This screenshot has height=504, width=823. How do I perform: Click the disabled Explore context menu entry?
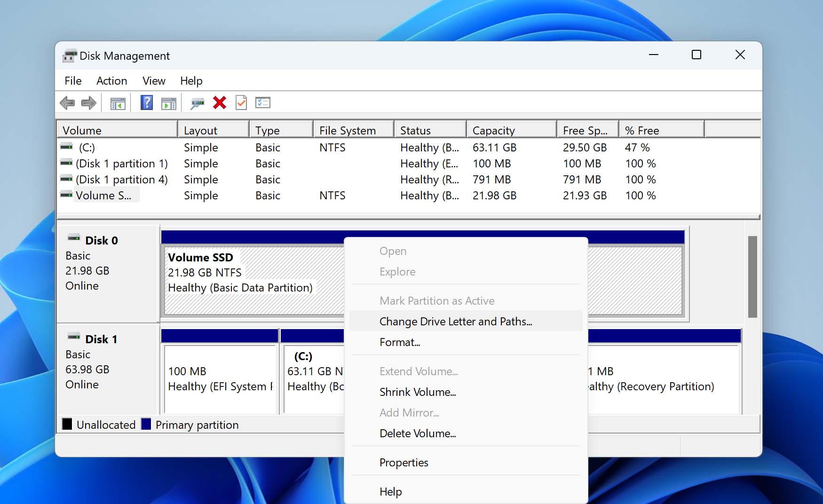(x=466, y=271)
